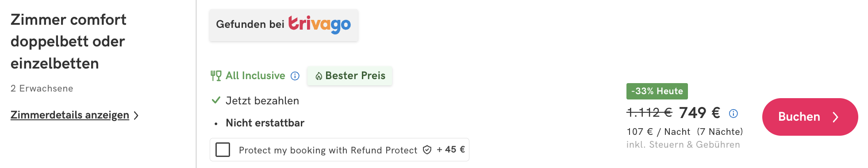
Task: Open the Zimmerdetails anzeigen link
Action: pos(70,115)
